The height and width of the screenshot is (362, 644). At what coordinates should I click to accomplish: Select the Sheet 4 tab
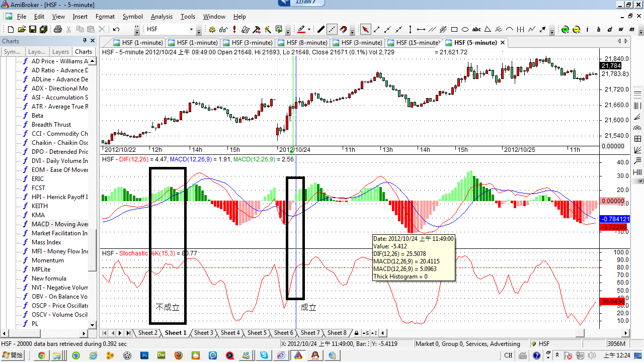click(230, 333)
